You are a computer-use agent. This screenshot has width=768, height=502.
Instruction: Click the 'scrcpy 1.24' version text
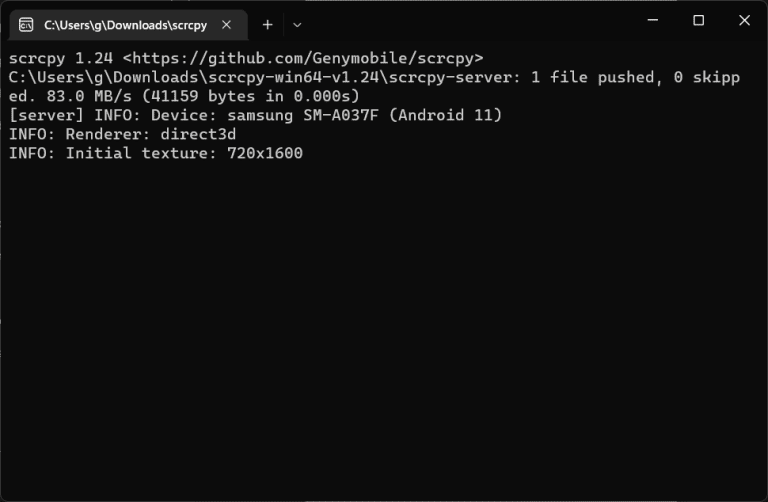click(x=61, y=58)
